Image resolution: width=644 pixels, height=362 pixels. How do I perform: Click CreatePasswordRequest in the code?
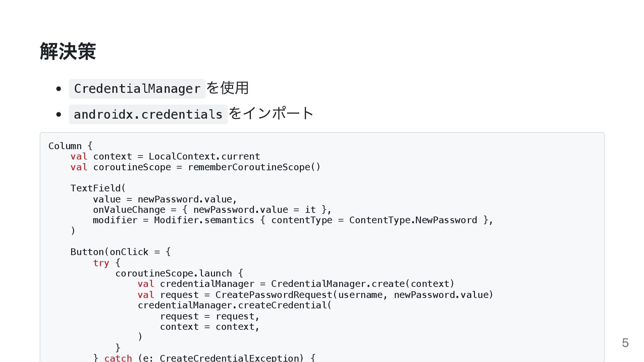tap(273, 295)
